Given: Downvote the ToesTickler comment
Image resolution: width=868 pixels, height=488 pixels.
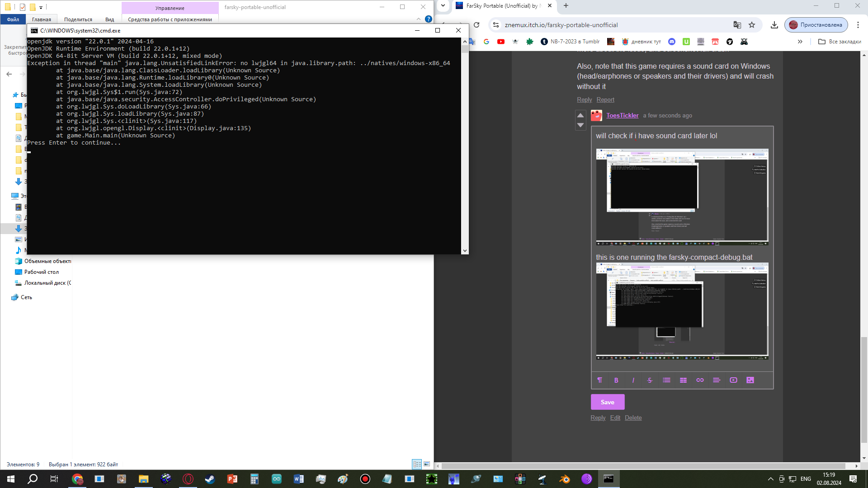Looking at the screenshot, I should (x=580, y=125).
